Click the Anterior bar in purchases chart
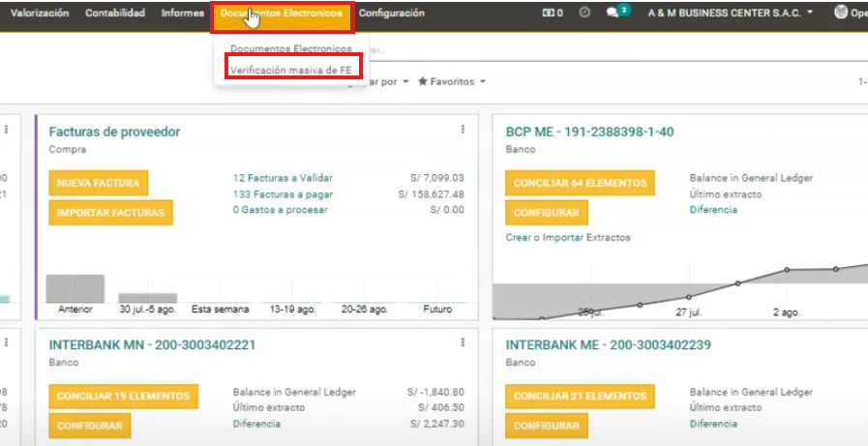Screen dimensions: 868x446 (x=75, y=288)
